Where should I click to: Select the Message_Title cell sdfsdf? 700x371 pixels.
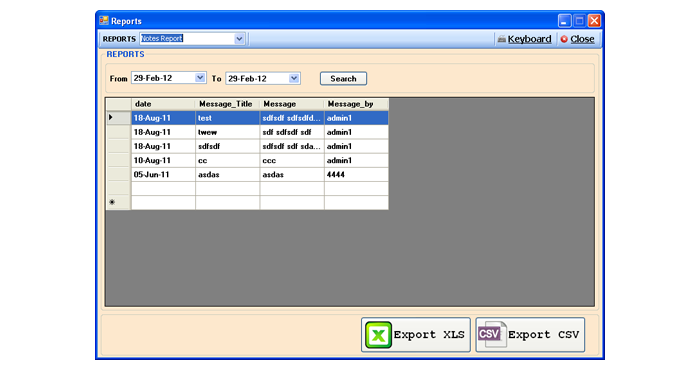227,146
